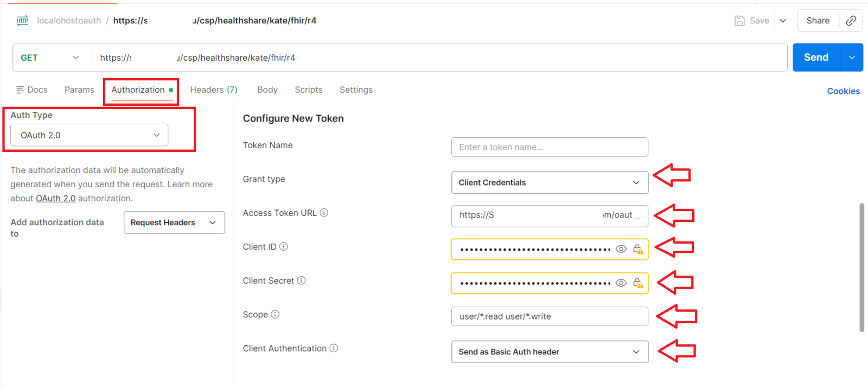Show the Client ID value with eye icon
The height and width of the screenshot is (388, 868).
pyautogui.click(x=621, y=249)
